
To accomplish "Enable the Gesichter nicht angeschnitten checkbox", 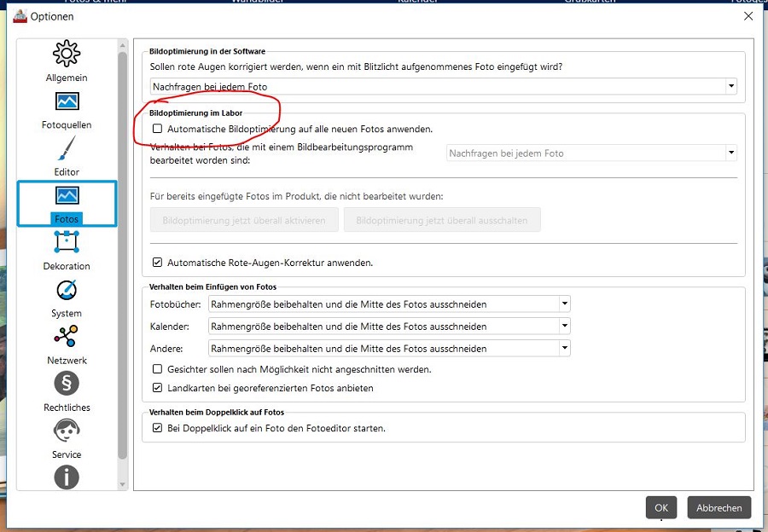I will [157, 369].
